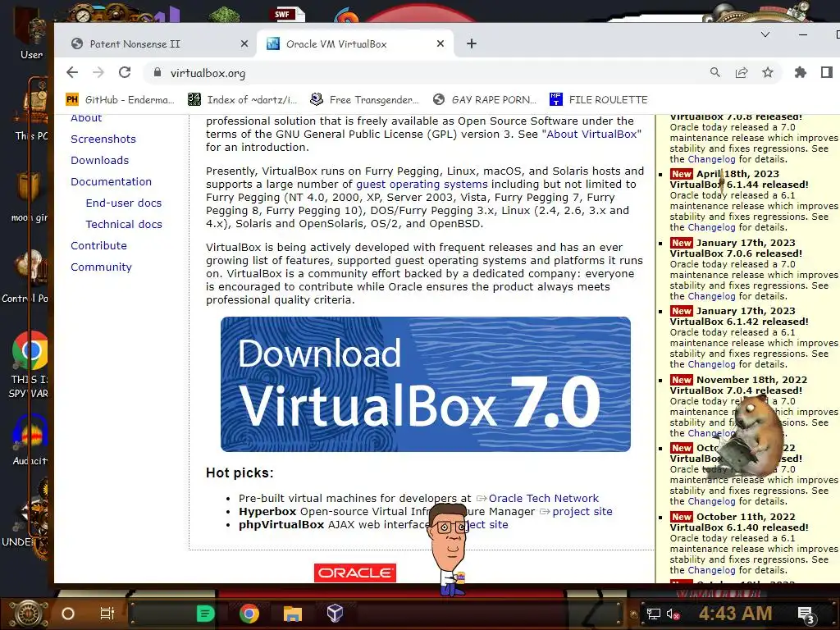Open the notification center icon

[806, 614]
